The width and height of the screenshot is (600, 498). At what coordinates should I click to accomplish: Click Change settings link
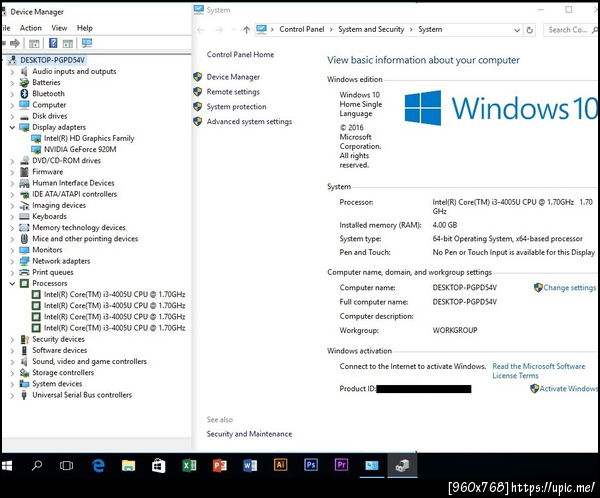tap(569, 288)
